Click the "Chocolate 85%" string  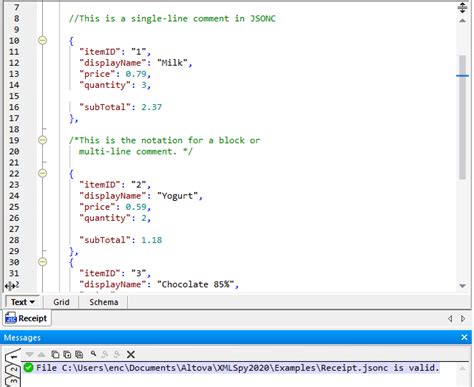click(196, 284)
